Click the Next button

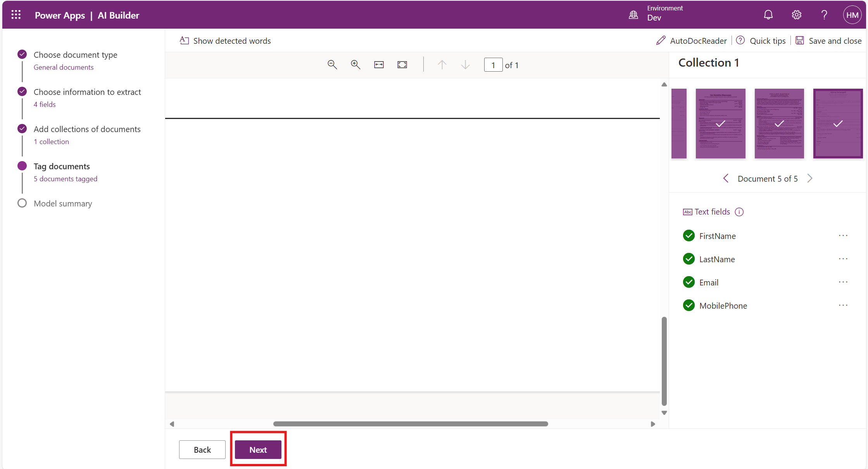coord(258,450)
